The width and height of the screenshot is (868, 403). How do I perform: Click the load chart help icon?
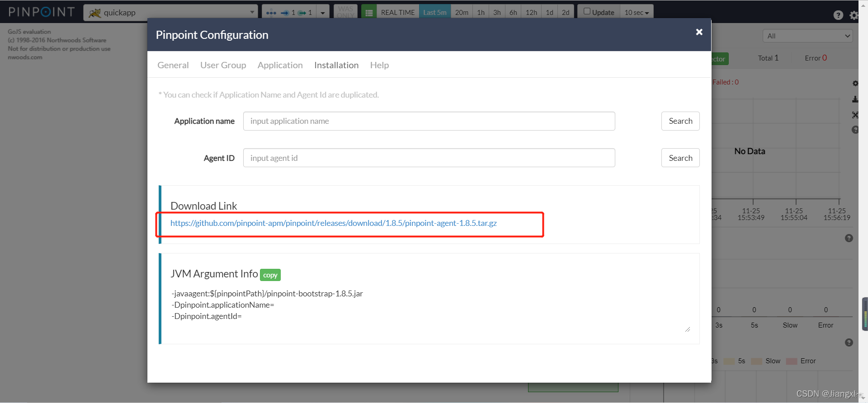849,342
